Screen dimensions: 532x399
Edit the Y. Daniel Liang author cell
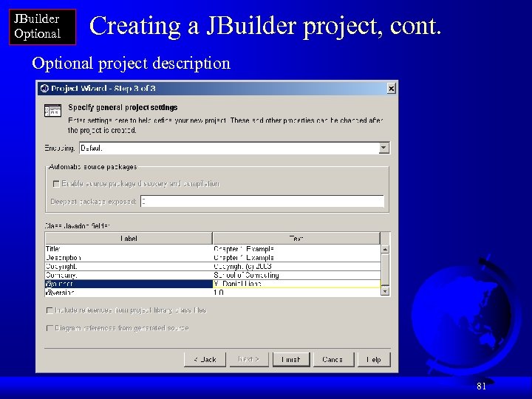coord(296,284)
